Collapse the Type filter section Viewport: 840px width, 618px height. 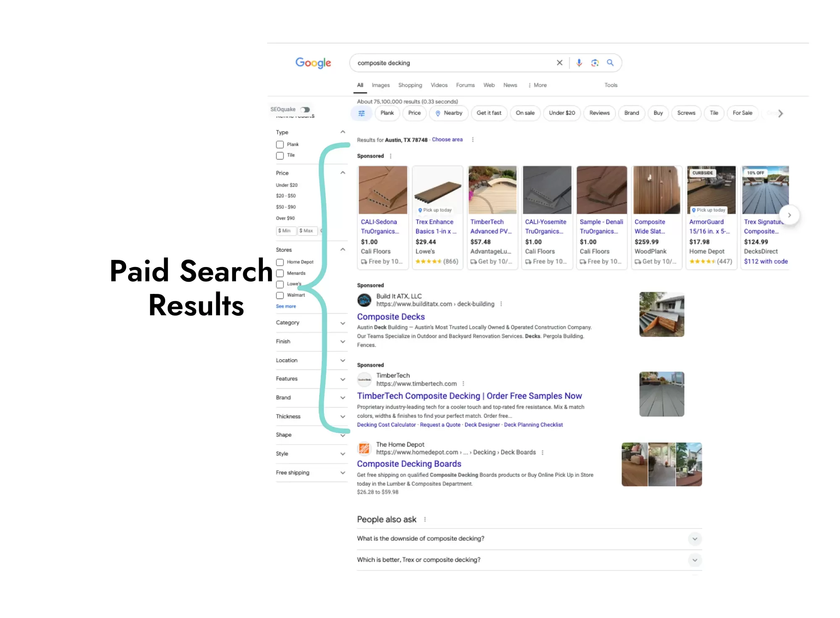343,132
